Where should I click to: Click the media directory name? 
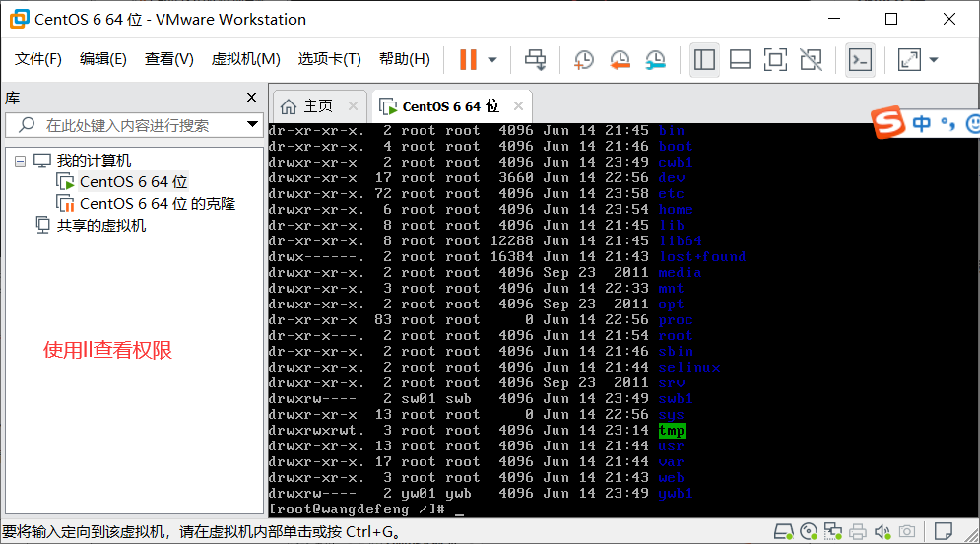[680, 273]
